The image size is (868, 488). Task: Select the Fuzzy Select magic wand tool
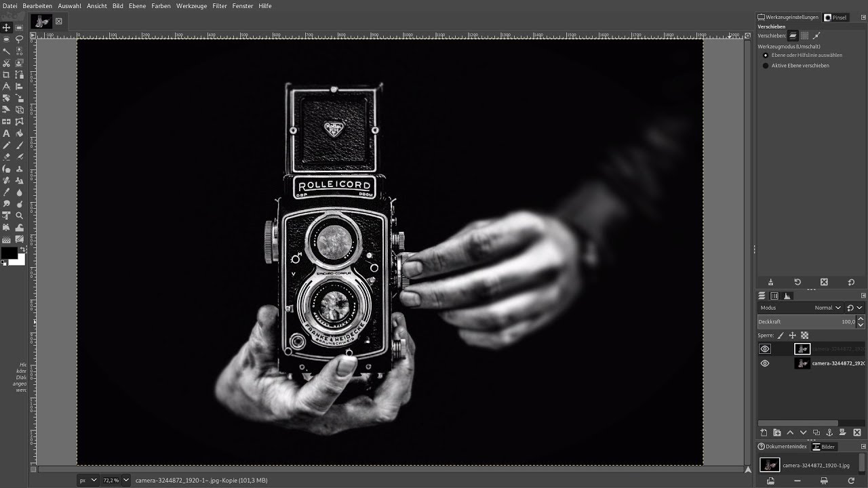coord(6,51)
